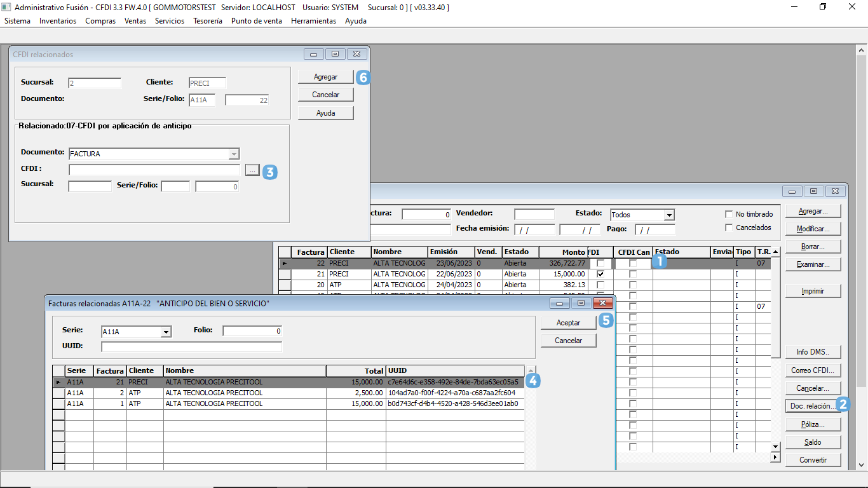Click the Convertir button

click(813, 460)
